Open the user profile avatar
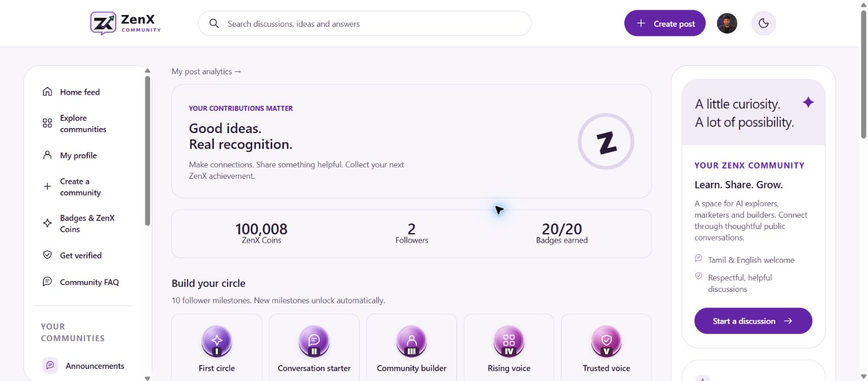 [x=727, y=23]
